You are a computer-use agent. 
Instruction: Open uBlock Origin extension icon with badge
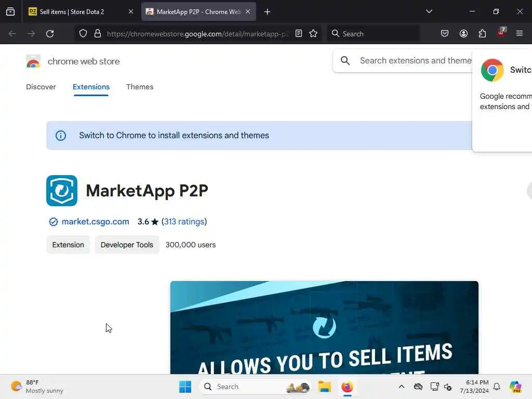click(x=501, y=33)
